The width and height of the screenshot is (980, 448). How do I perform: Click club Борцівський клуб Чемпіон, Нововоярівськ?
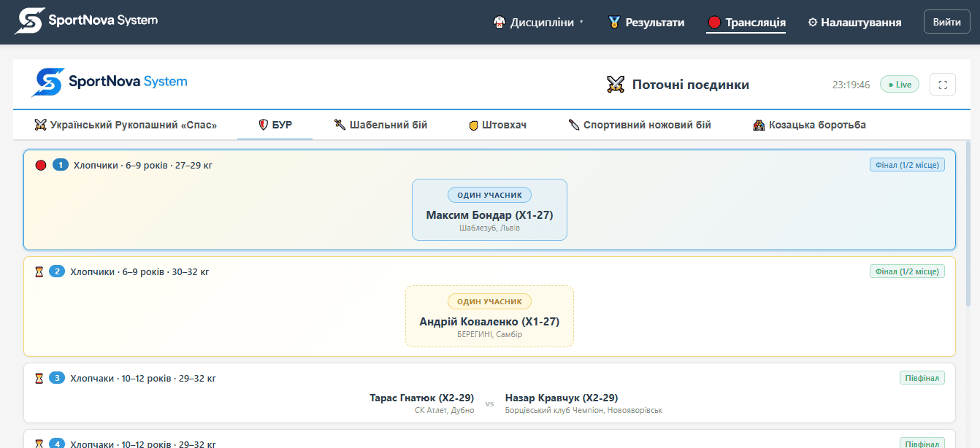[x=583, y=410]
